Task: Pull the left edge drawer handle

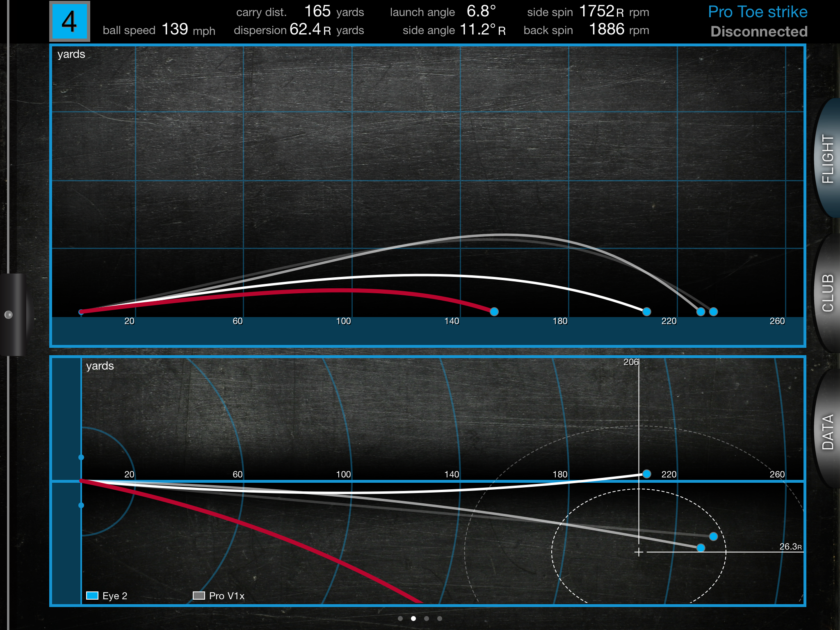Action: point(13,315)
